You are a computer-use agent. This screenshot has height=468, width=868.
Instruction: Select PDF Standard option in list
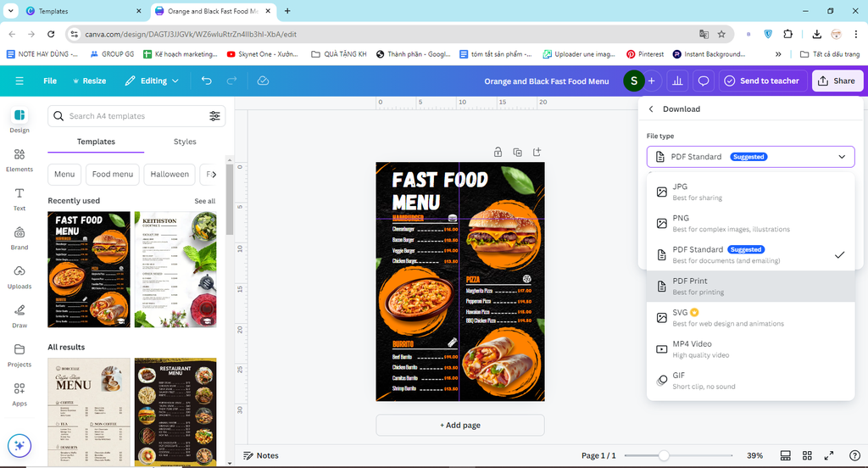click(x=751, y=254)
